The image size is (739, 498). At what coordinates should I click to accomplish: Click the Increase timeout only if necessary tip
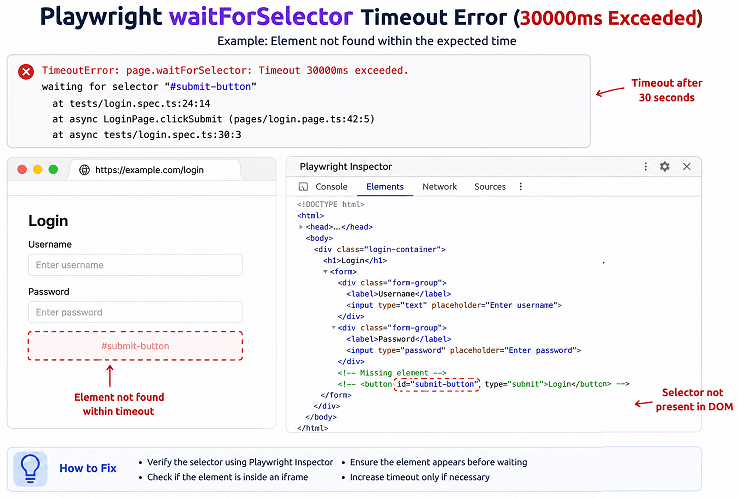click(x=419, y=477)
